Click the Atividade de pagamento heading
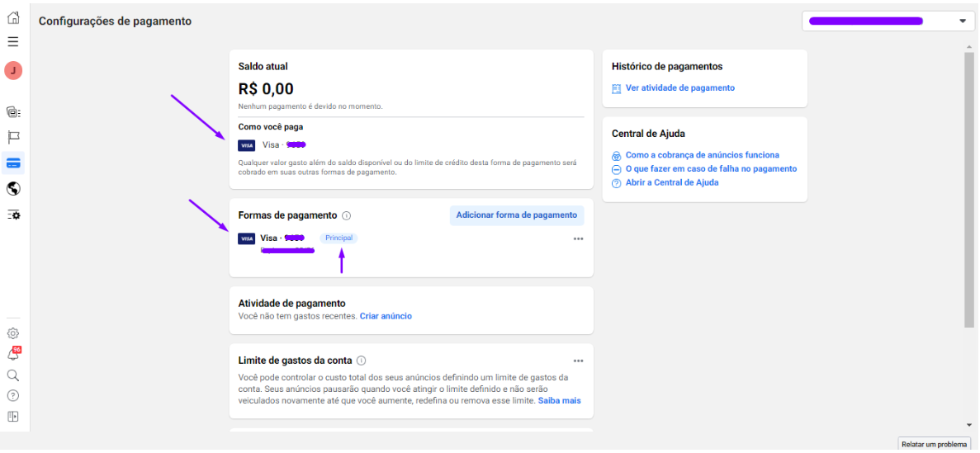 [292, 303]
